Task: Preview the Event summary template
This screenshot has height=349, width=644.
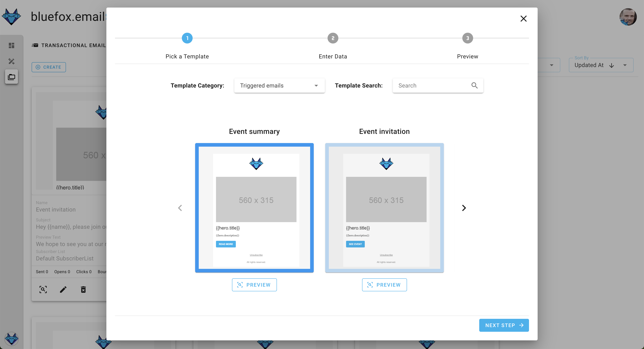Action: click(254, 285)
